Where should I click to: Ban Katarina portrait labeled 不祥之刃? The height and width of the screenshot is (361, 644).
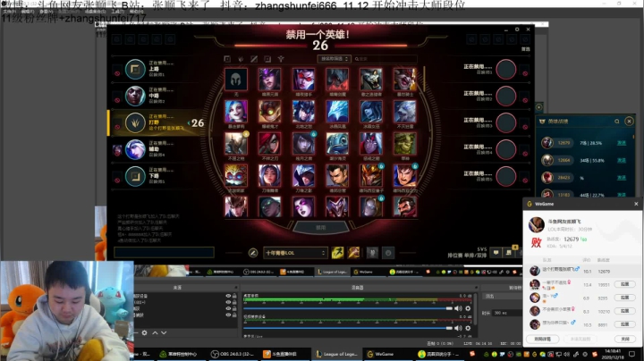pos(270,143)
